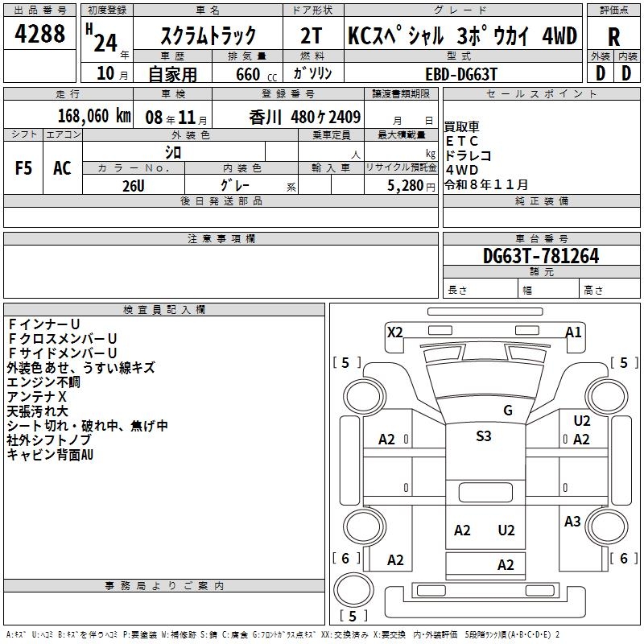
Task: Select the fuel type ガソリン
Action: click(x=312, y=73)
